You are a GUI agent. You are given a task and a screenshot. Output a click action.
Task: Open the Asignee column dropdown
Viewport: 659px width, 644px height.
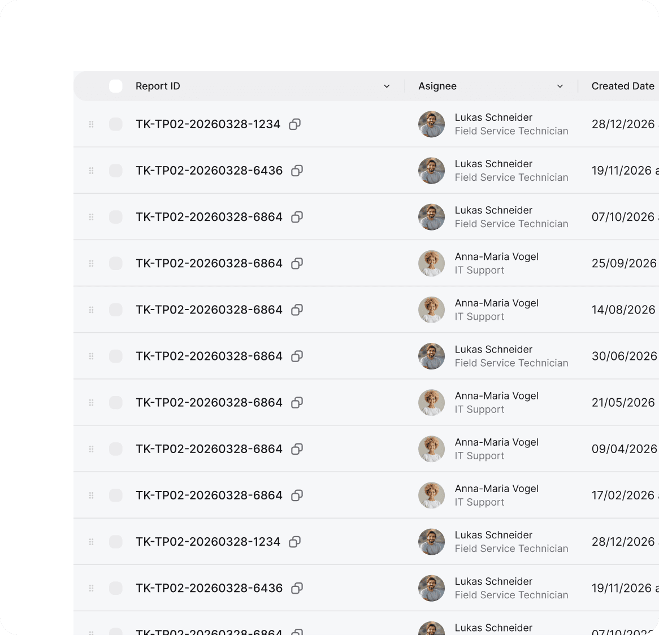[x=560, y=86]
